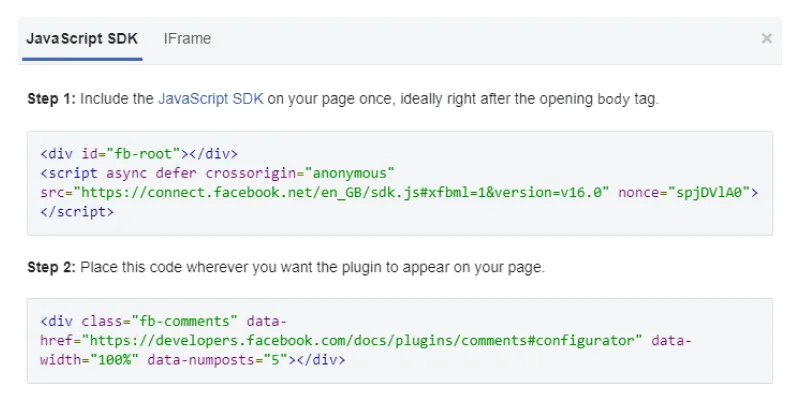Close the code dialog with the X icon
The width and height of the screenshot is (800, 400).
click(x=766, y=38)
